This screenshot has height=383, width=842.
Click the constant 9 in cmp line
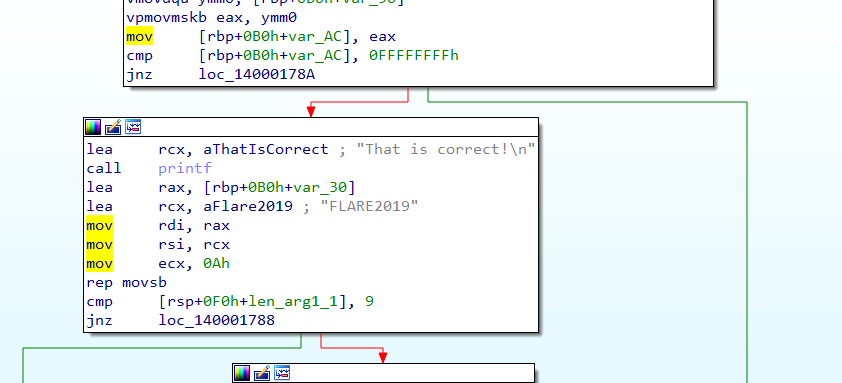[x=369, y=302]
